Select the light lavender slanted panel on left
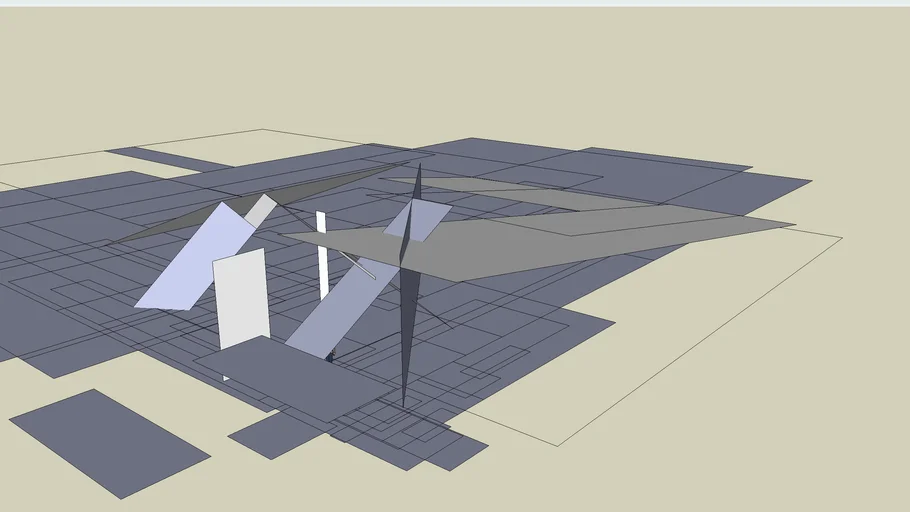 pos(195,260)
